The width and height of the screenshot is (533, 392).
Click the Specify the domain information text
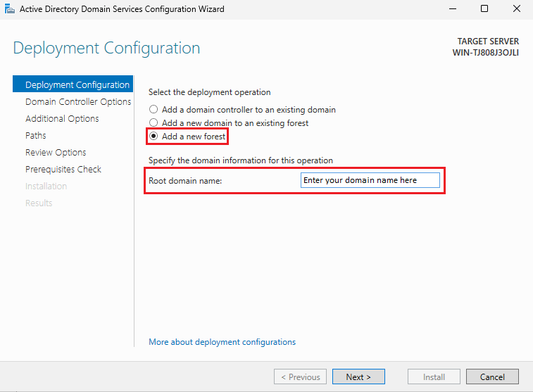point(241,160)
